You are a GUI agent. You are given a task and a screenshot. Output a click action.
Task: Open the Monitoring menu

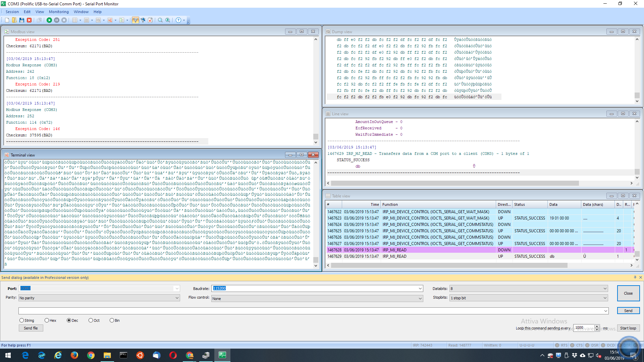58,12
